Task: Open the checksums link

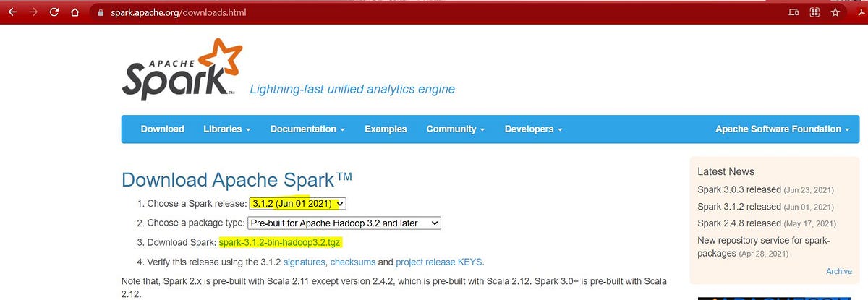Action: pyautogui.click(x=352, y=262)
